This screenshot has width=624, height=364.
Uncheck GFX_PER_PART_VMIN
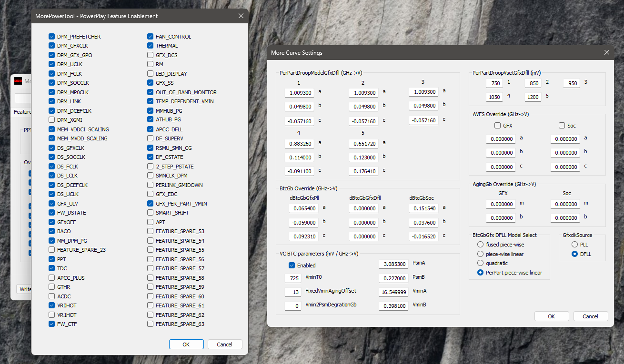(150, 204)
